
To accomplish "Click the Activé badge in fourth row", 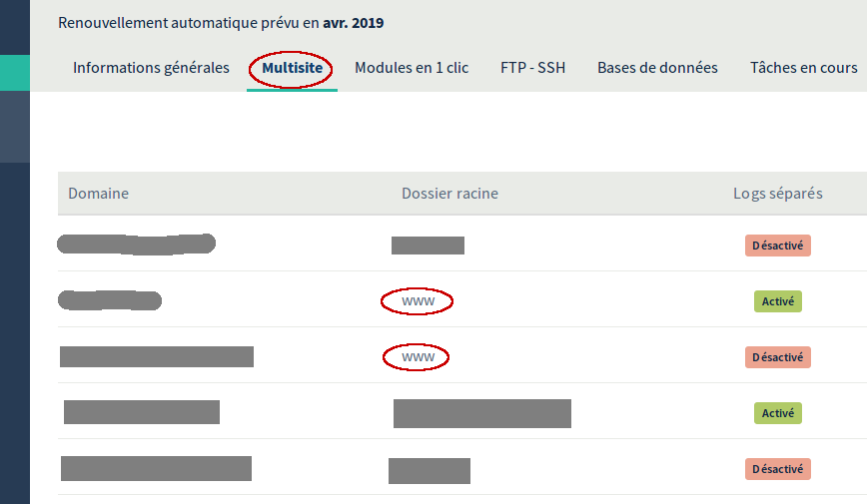I will [777, 413].
